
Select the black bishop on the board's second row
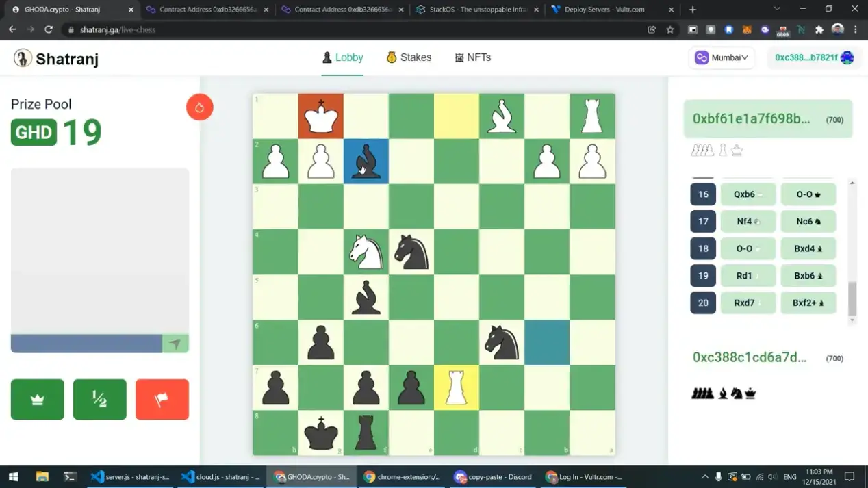[x=366, y=162]
